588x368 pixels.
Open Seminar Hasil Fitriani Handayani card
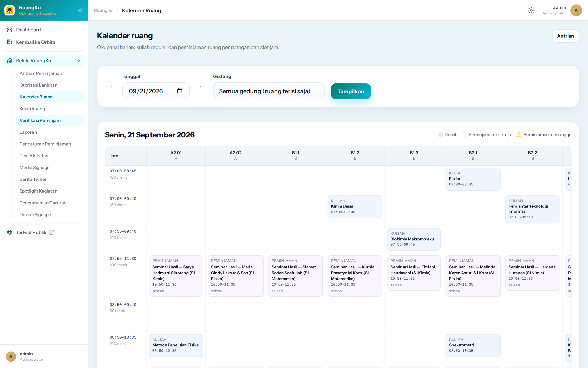(414, 273)
